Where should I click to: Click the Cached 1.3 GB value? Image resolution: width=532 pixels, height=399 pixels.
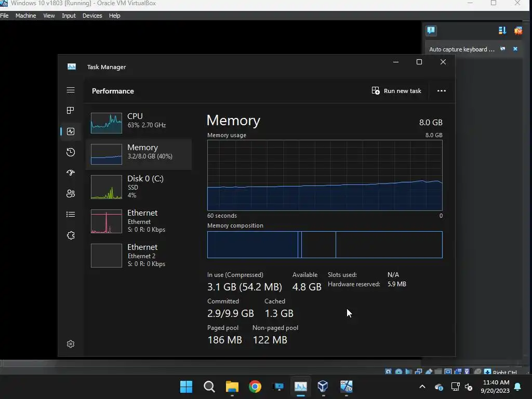[279, 313]
